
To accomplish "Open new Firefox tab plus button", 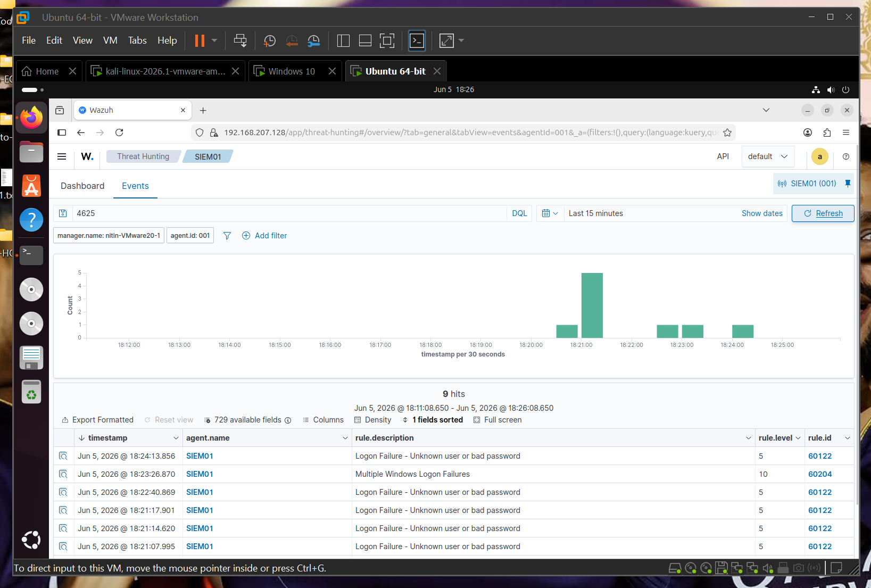I will [203, 110].
